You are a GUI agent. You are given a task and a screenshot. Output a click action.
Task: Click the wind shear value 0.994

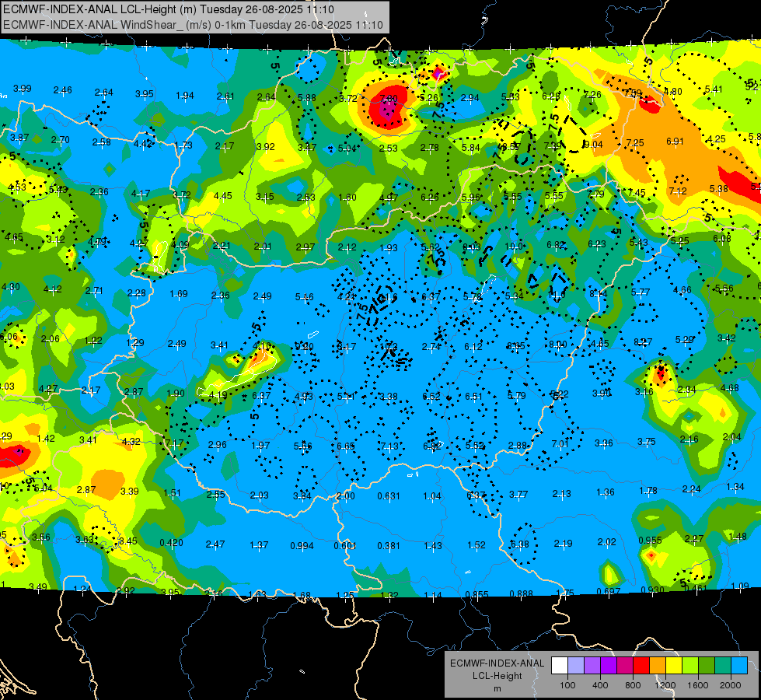(302, 546)
